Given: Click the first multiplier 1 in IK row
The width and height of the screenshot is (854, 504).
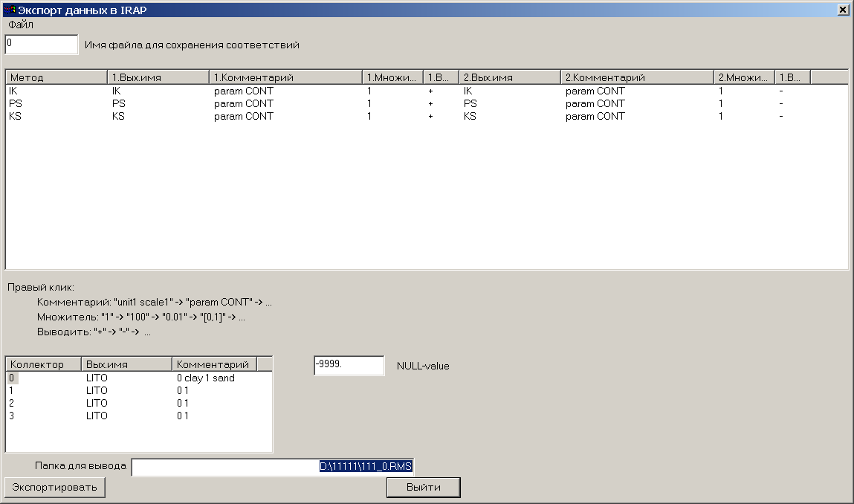Looking at the screenshot, I should click(369, 91).
